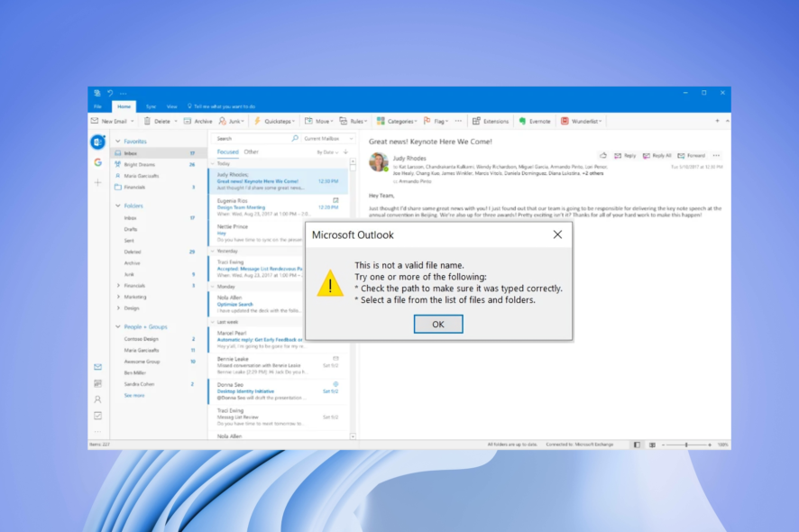Select the Google account icon
The height and width of the screenshot is (532, 799).
point(97,162)
